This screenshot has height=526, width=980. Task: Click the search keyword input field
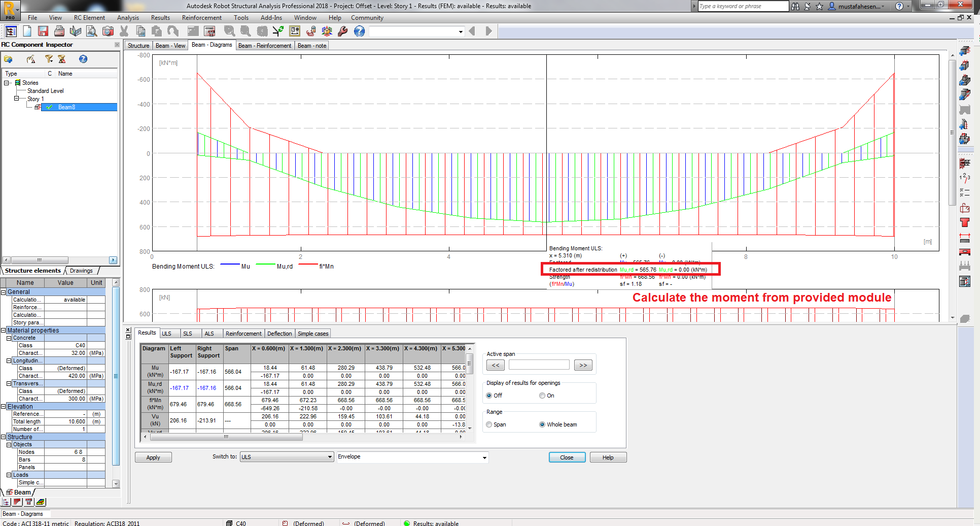[743, 6]
